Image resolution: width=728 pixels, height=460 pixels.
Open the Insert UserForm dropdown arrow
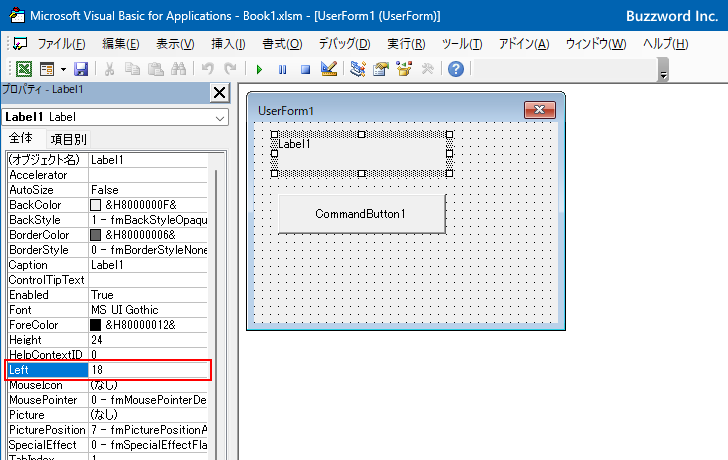(x=63, y=70)
